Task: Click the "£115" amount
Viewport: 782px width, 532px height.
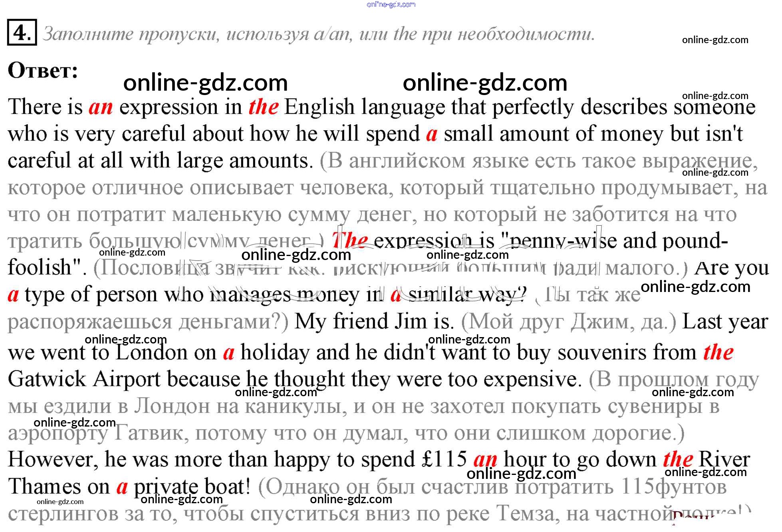Action: click(x=444, y=459)
